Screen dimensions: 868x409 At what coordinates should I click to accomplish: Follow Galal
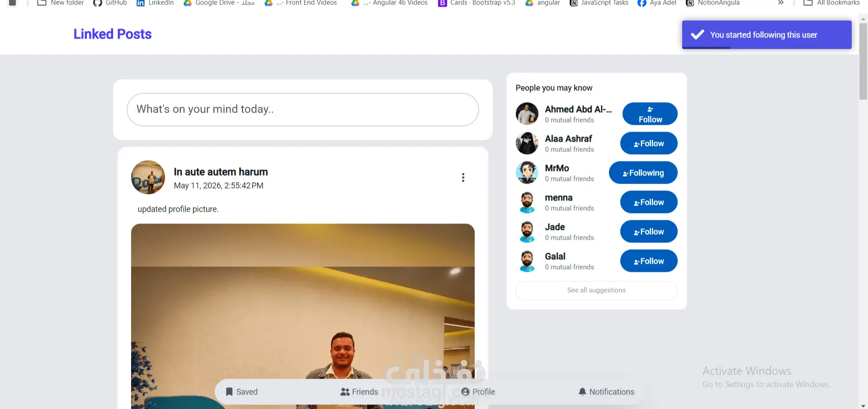pos(649,261)
